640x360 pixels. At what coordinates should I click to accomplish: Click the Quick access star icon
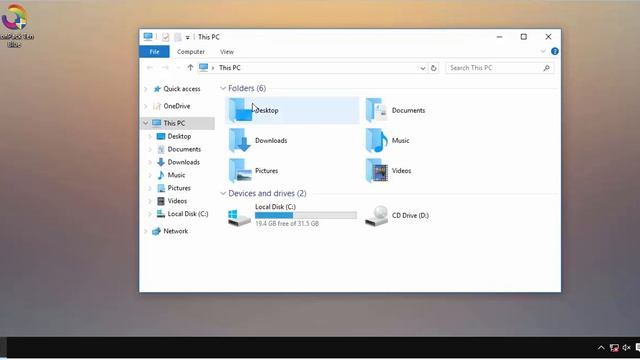tap(157, 89)
